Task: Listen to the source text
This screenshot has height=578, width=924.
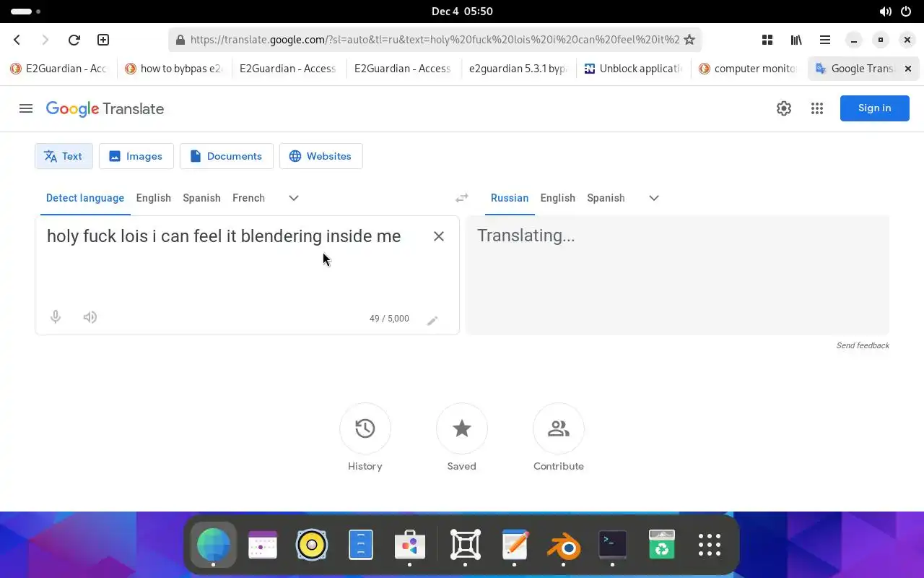Action: pyautogui.click(x=90, y=317)
